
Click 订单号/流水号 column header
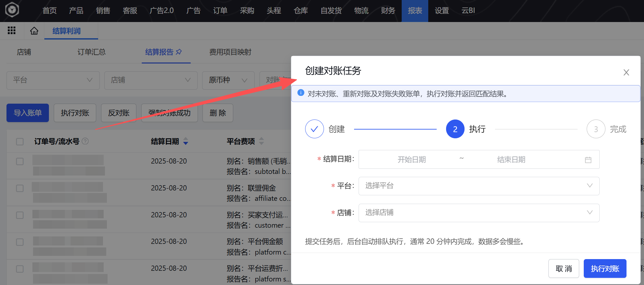57,142
